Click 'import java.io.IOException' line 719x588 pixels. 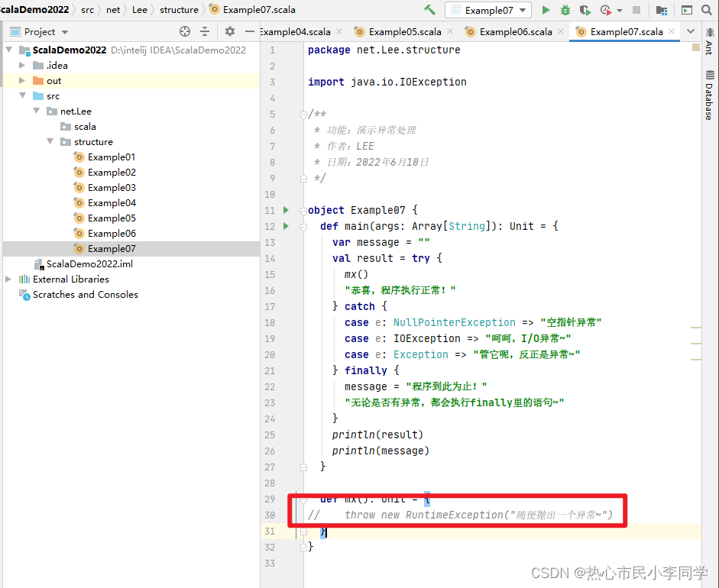tap(387, 82)
